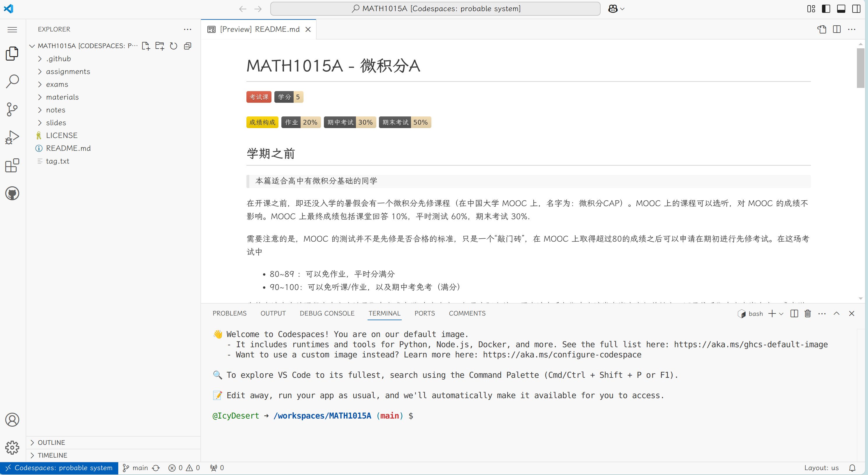Image resolution: width=868 pixels, height=475 pixels.
Task: Open the Search sidebar view
Action: (12, 81)
